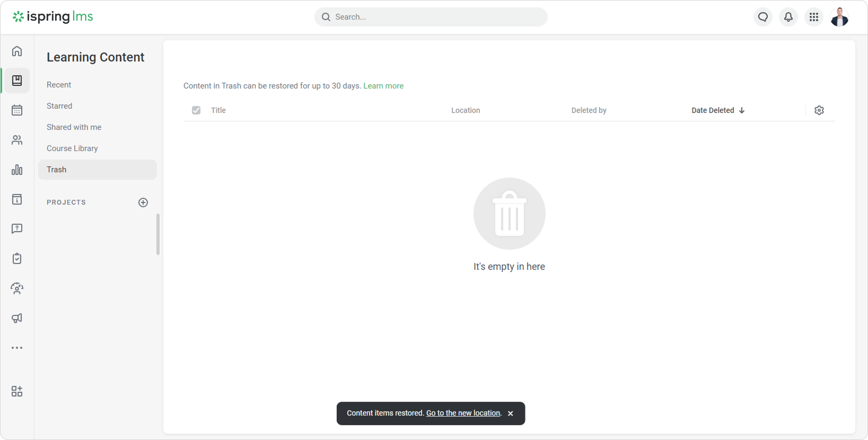Viewport: 868px width, 440px height.
Task: Open the users icon in sidebar
Action: 17,140
